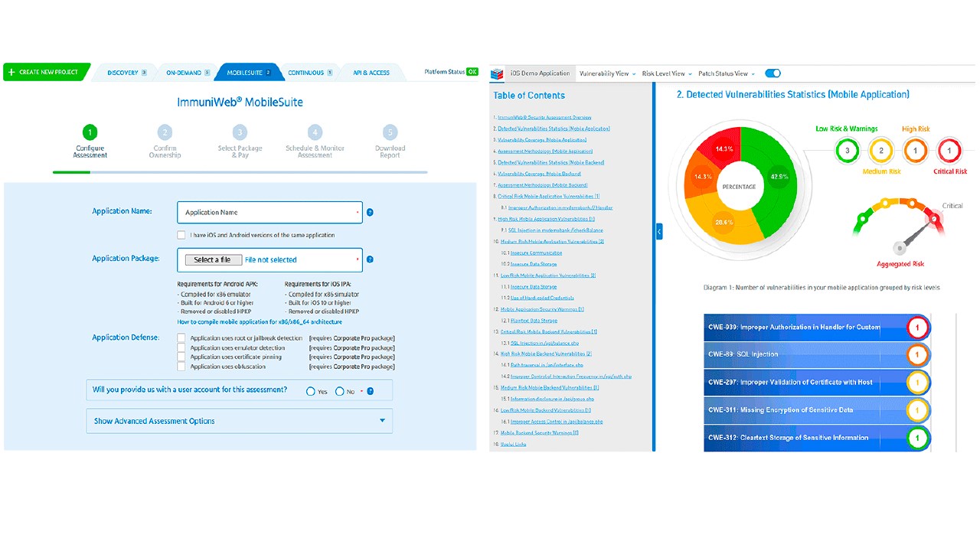
Task: Open SQL Injection in mydemobank://checkBalance link
Action: 555,230
